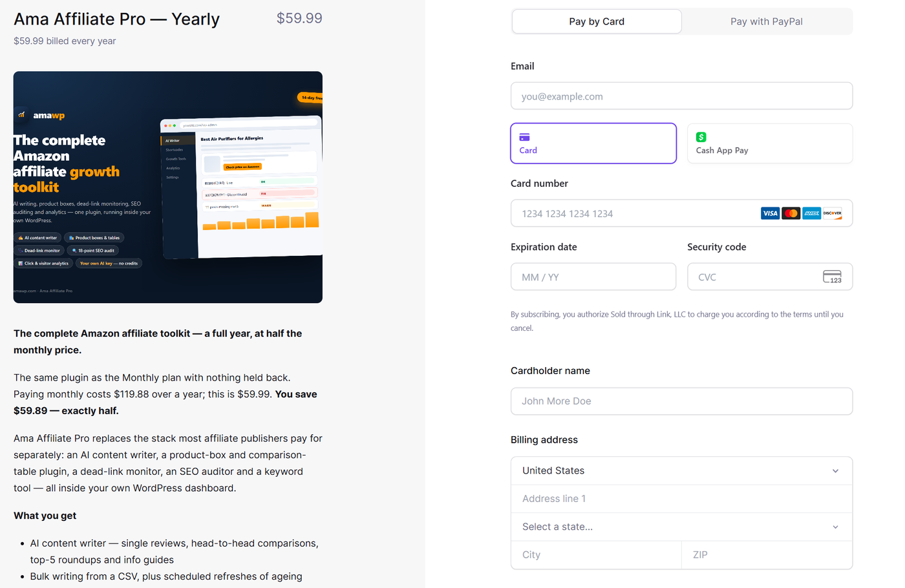Viewport: 905px width, 588px height.
Task: Click the 'What you get' heading
Action: [45, 516]
